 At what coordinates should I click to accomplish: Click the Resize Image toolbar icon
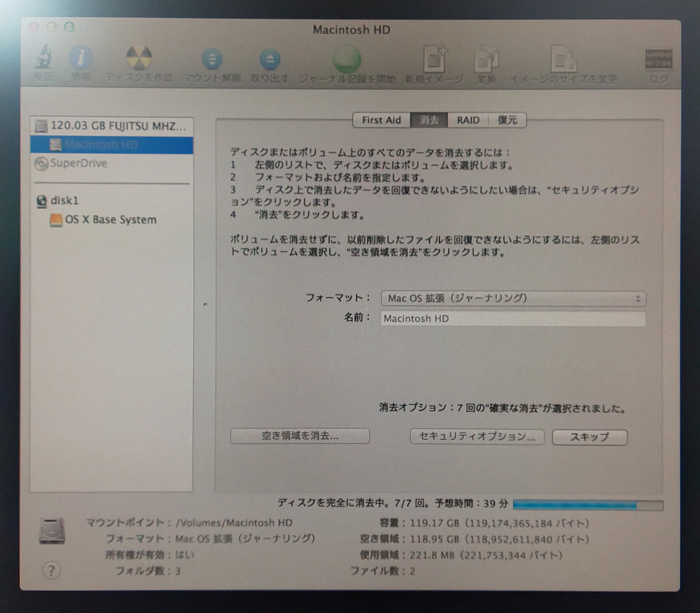point(563,59)
